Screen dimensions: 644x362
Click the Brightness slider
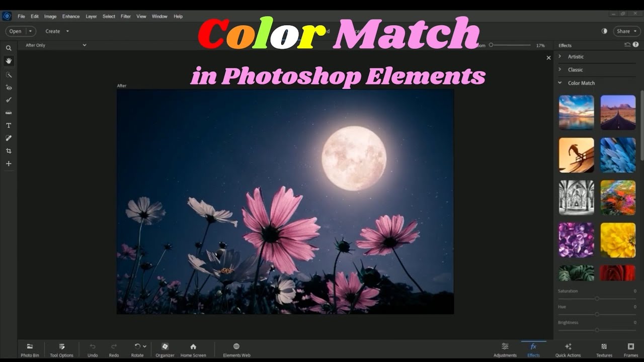point(597,330)
